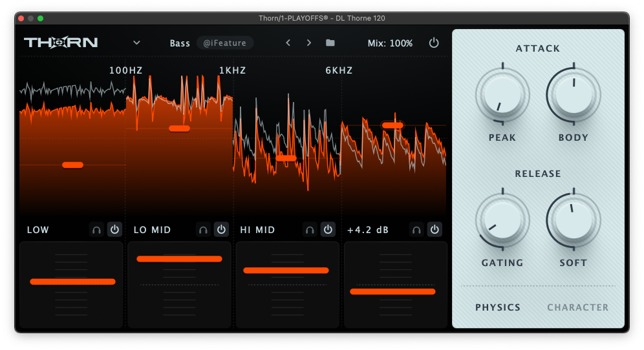644x350 pixels.
Task: Go to the previous preset
Action: pyautogui.click(x=288, y=43)
